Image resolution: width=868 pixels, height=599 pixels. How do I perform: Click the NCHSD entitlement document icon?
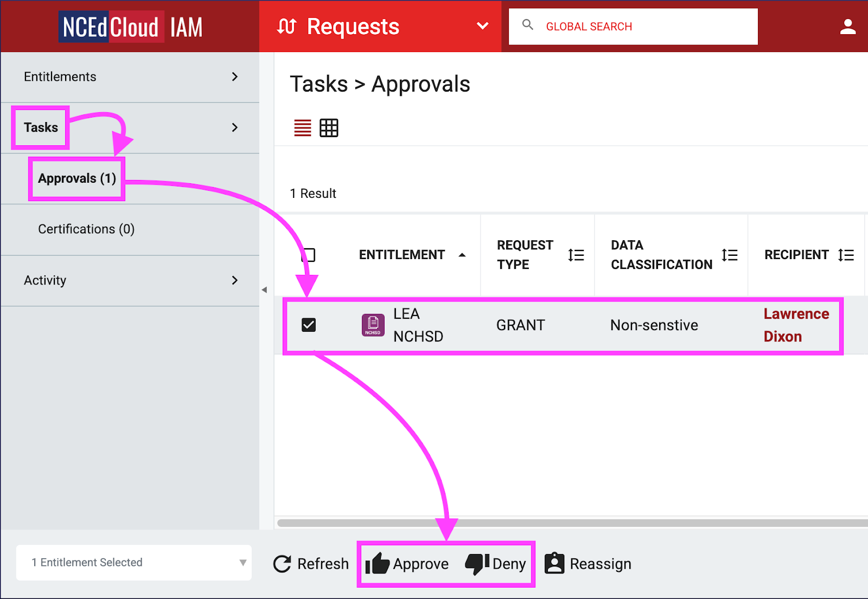pos(373,325)
